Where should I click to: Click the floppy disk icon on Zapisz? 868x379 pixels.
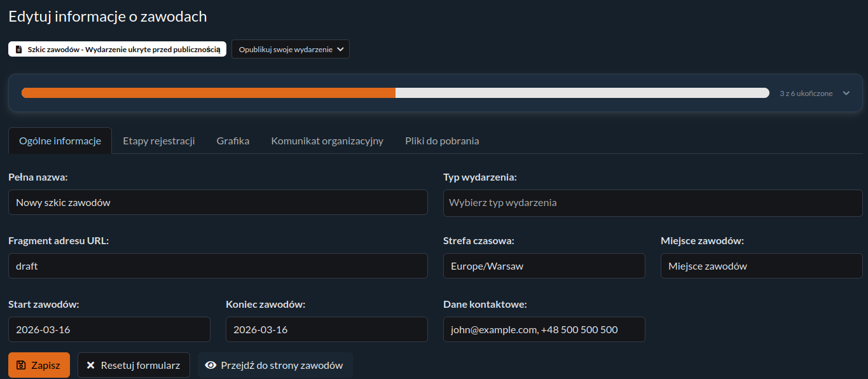tap(21, 365)
